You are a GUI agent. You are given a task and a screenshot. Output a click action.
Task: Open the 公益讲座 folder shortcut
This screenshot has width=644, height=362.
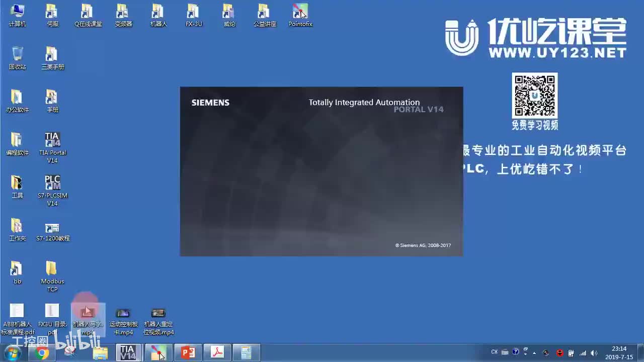[x=265, y=15]
